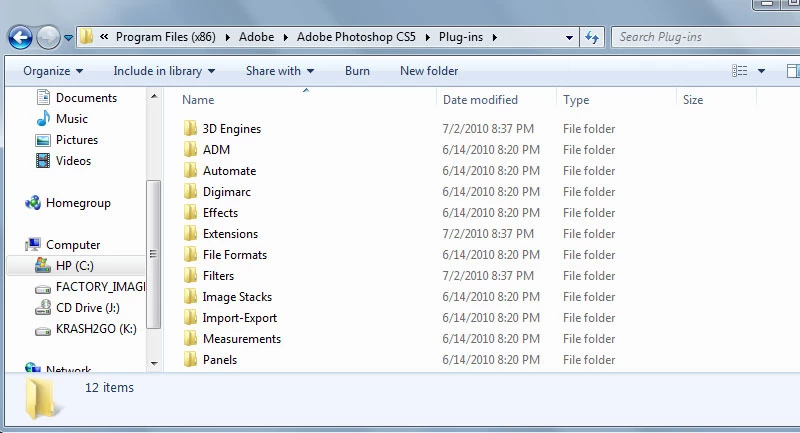Click New folder button

click(x=429, y=71)
